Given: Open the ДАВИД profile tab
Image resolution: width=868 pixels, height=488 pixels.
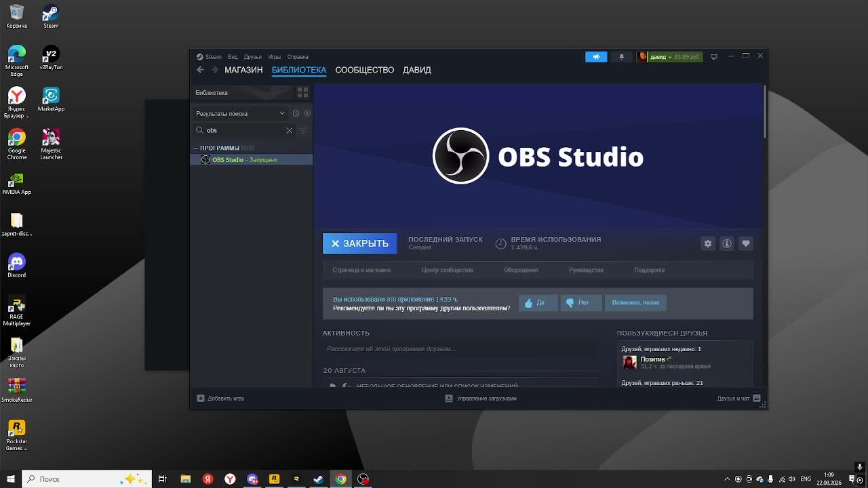Looking at the screenshot, I should click(417, 70).
